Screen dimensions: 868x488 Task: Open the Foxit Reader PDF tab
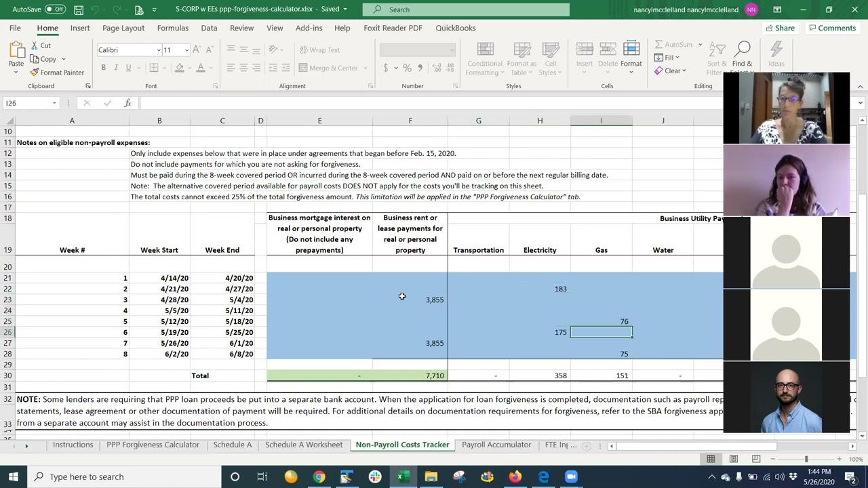point(393,28)
